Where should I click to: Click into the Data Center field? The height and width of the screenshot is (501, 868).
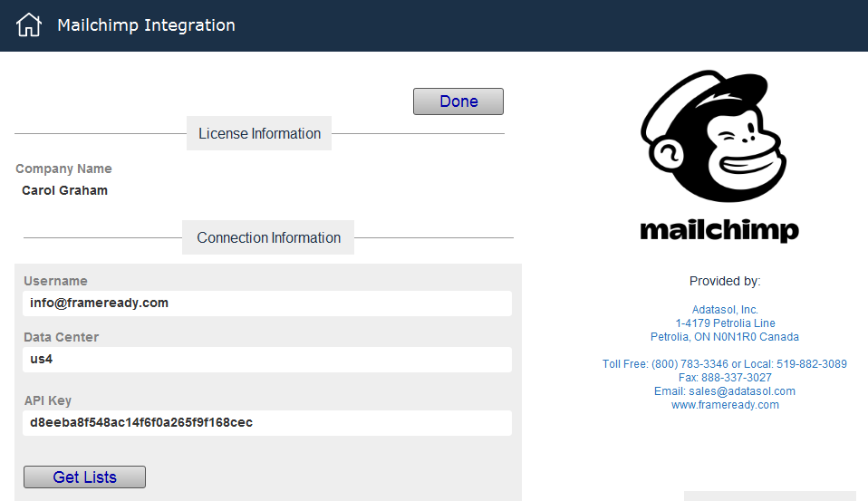(x=266, y=360)
